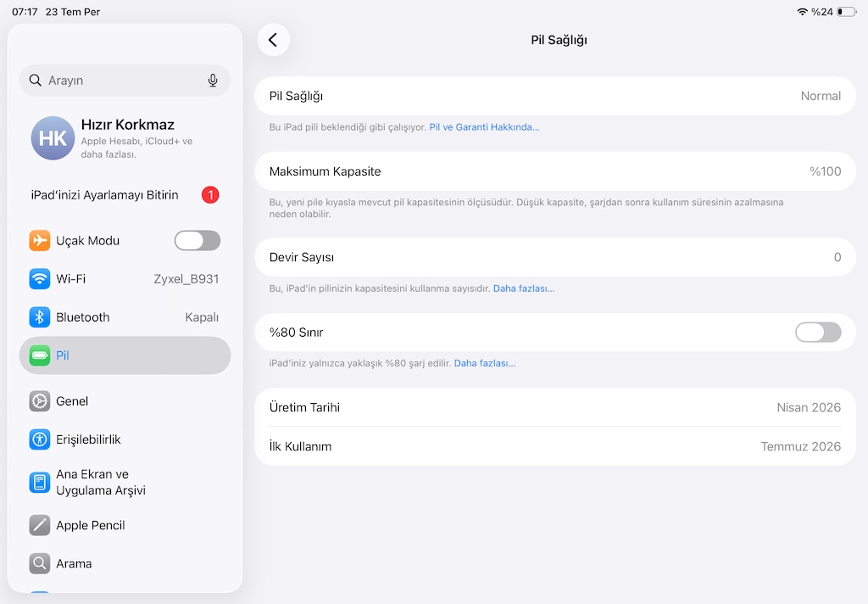Image resolution: width=868 pixels, height=604 pixels.
Task: Open Wi-Fi settings row
Action: click(125, 279)
